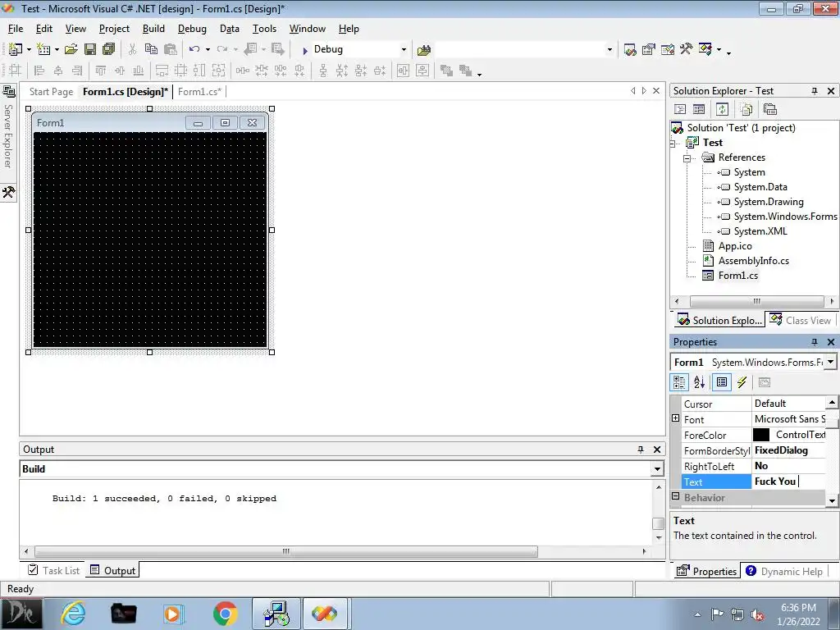Select Form1.cs in Solution Explorer
Viewport: 840px width, 630px height.
pos(737,276)
